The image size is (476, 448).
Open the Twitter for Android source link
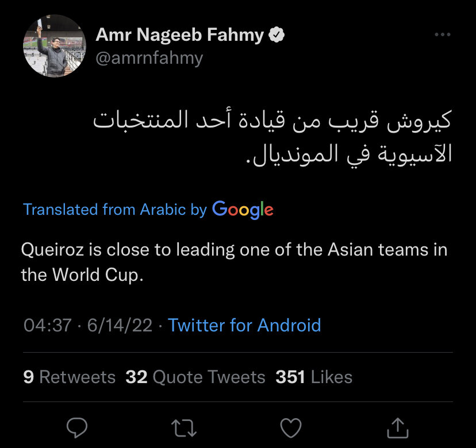pos(244,326)
